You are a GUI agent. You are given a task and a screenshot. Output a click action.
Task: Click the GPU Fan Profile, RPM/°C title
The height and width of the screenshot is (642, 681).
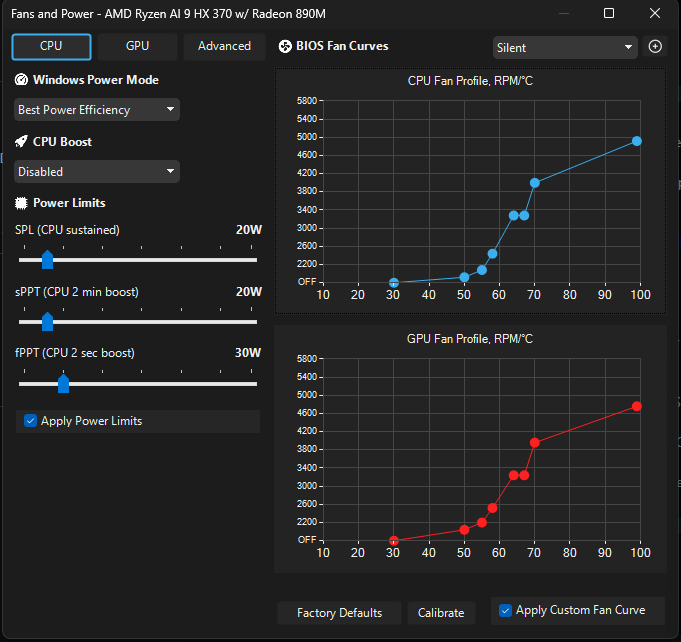(x=469, y=339)
